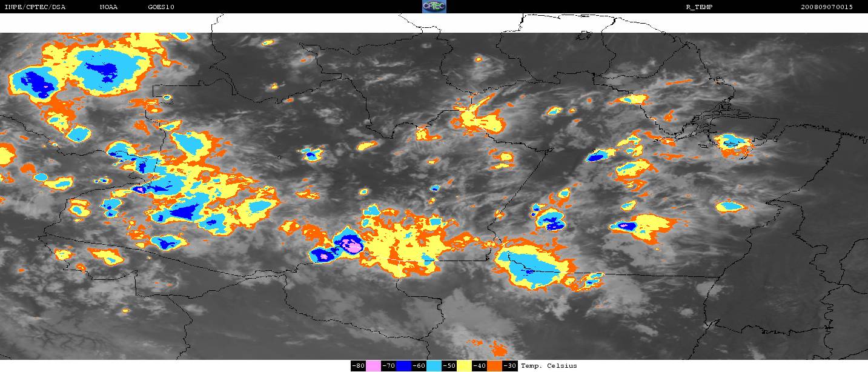The height and width of the screenshot is (372, 868).
Task: Select the yellow legend color swatch
Action: point(463,366)
